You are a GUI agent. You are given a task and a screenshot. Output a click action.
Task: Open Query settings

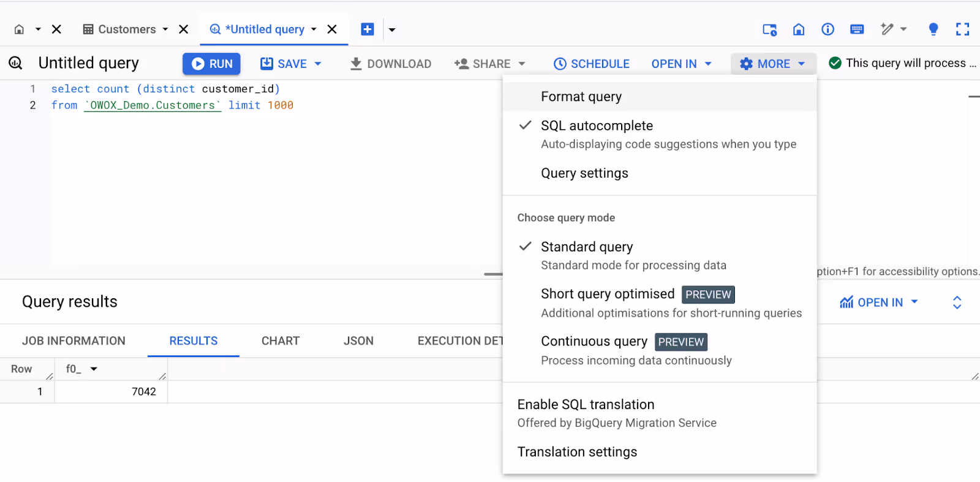pyautogui.click(x=660, y=173)
